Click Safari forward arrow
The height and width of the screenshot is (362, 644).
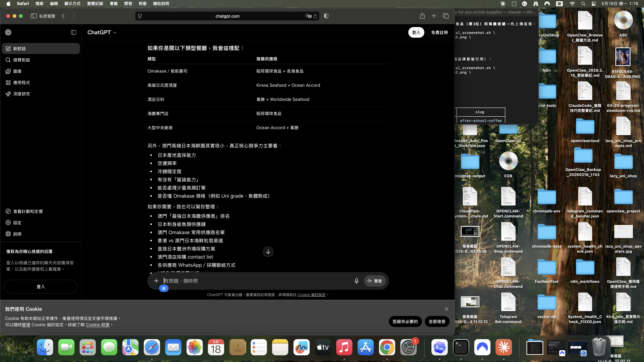(74, 16)
